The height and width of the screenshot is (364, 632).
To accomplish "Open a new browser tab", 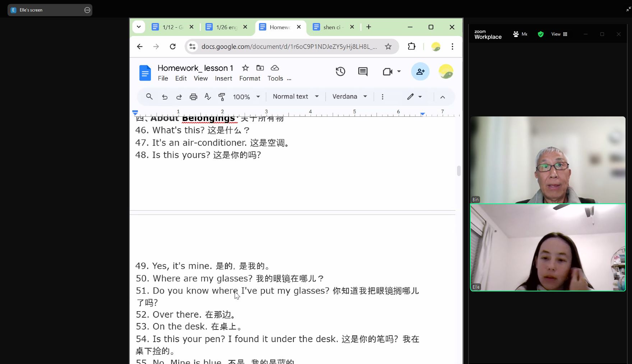I will [369, 27].
